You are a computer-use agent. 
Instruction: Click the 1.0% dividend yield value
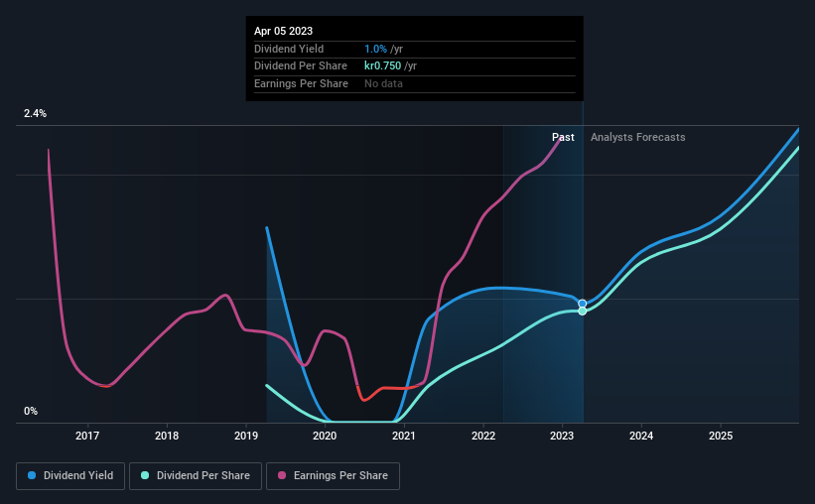[x=375, y=49]
